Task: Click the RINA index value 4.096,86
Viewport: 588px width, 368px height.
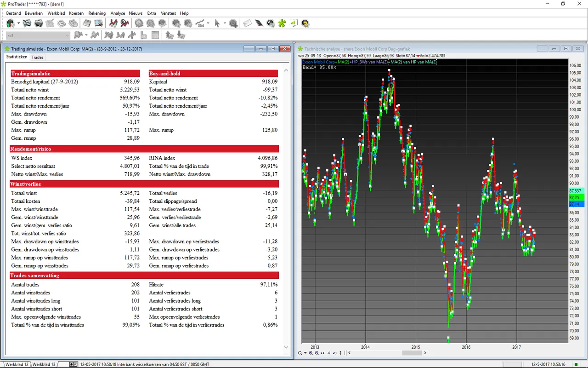Action: pos(268,158)
